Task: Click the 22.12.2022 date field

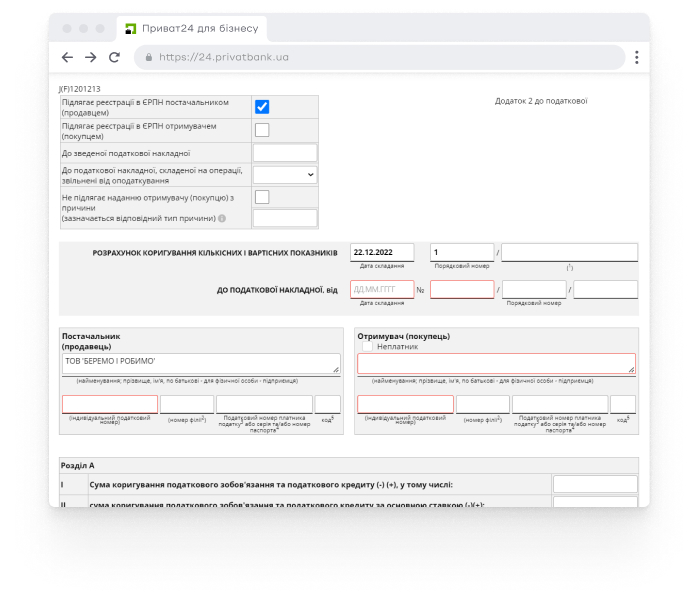Action: click(382, 252)
